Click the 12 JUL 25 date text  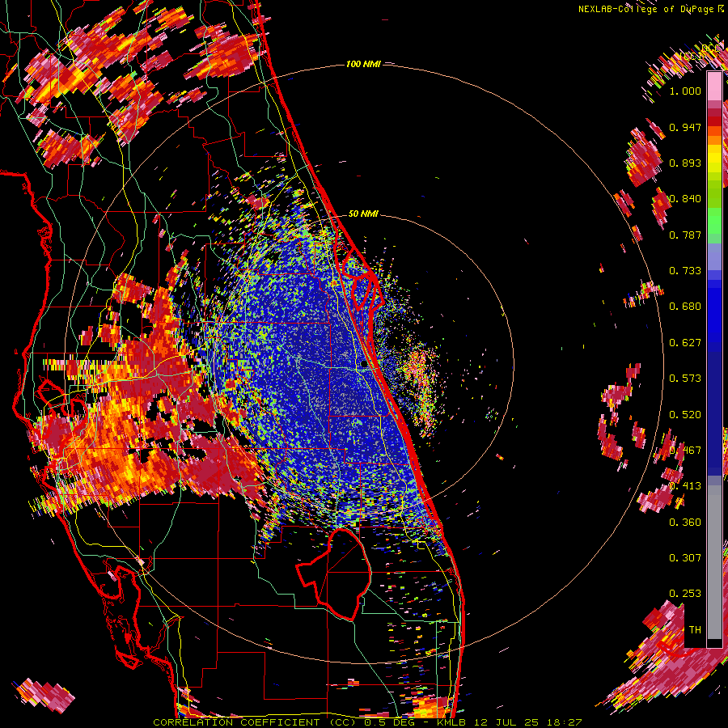click(x=507, y=722)
